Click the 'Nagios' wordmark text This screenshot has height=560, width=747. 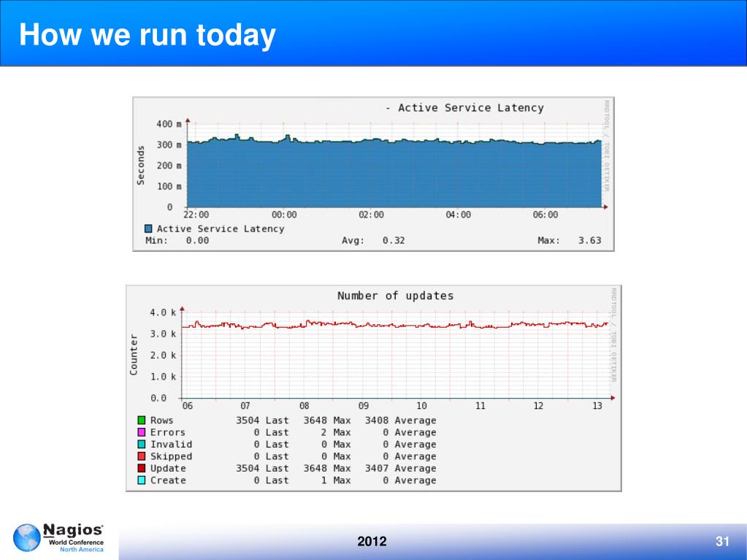[73, 530]
